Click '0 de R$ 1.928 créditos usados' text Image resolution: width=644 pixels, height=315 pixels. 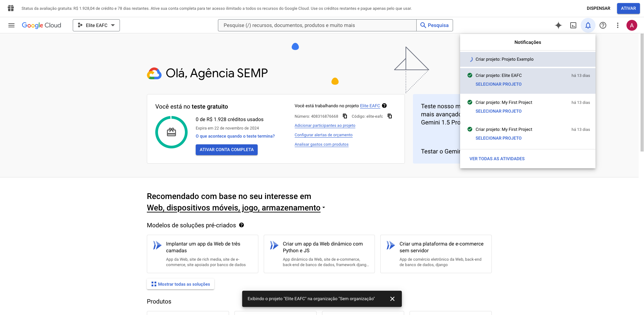(x=230, y=119)
